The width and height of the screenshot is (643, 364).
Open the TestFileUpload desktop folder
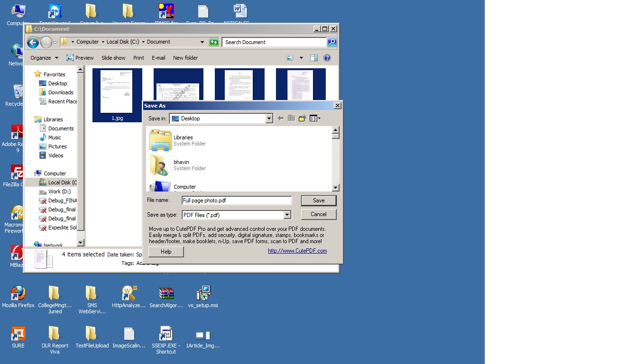tap(92, 337)
